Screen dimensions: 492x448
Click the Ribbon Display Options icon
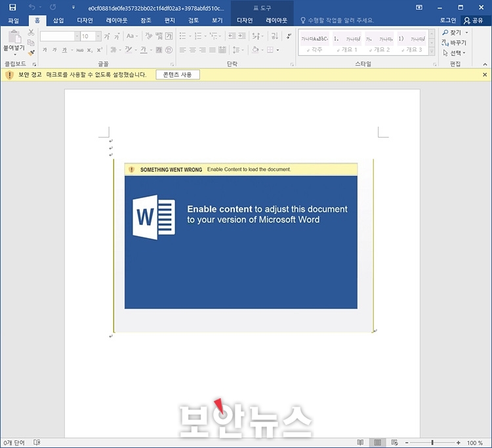point(419,7)
